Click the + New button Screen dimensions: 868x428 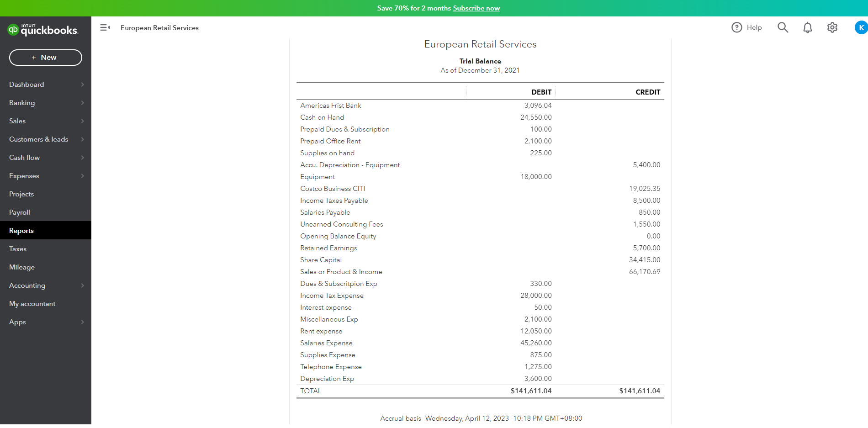(46, 58)
